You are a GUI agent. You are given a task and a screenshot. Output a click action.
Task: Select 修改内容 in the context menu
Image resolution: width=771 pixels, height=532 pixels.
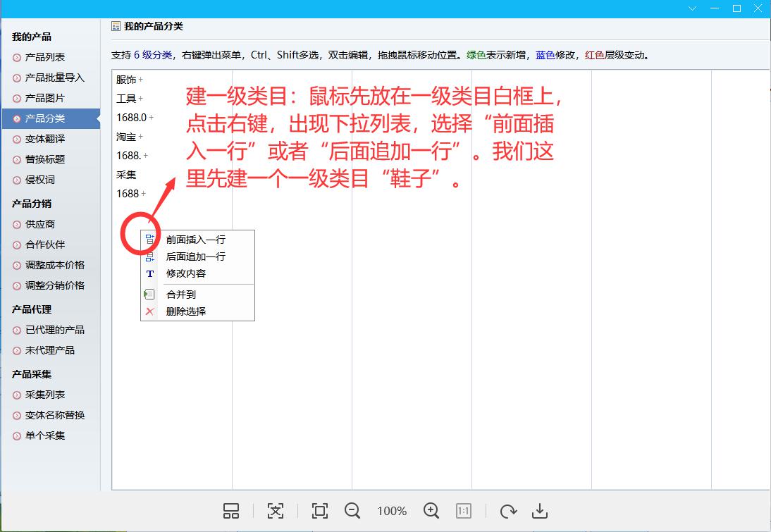[x=185, y=273]
